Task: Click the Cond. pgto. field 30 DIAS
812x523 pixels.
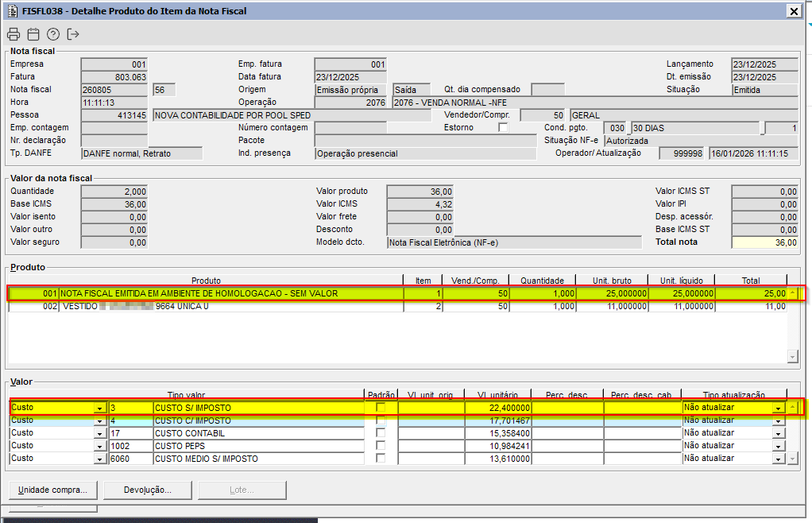Action: tap(696, 128)
